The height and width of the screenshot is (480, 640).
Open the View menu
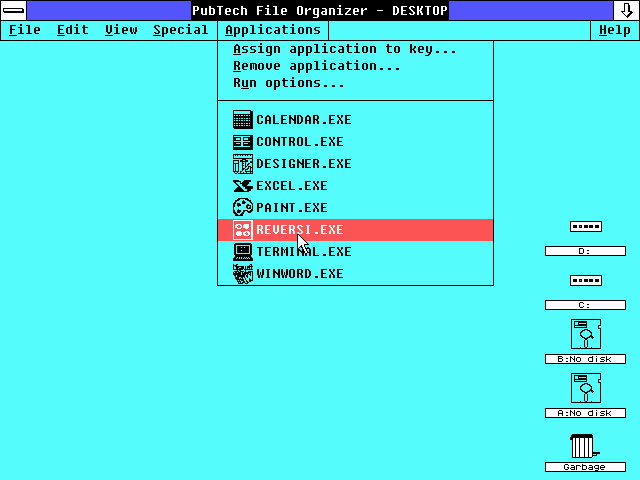coord(121,30)
